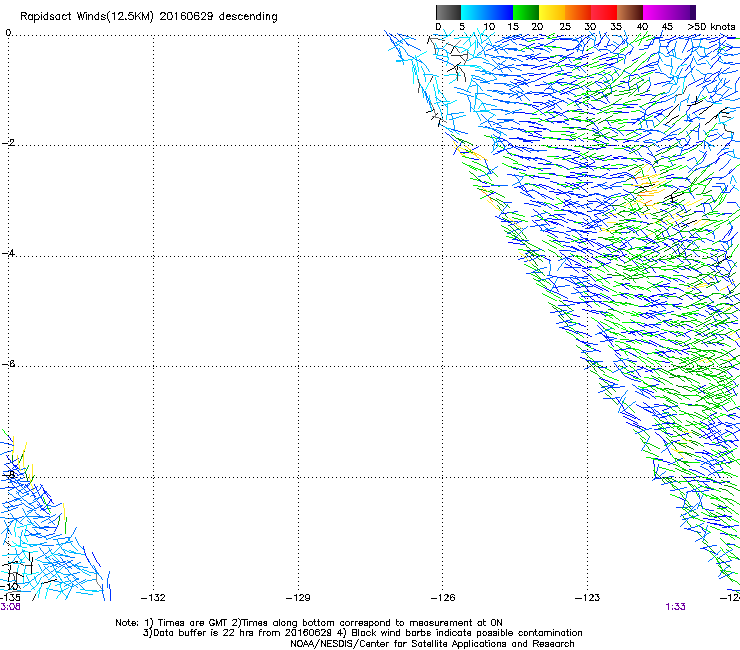
Task: Click the 'Rapidsact Winds(12.5KM)' title text
Action: (86, 17)
